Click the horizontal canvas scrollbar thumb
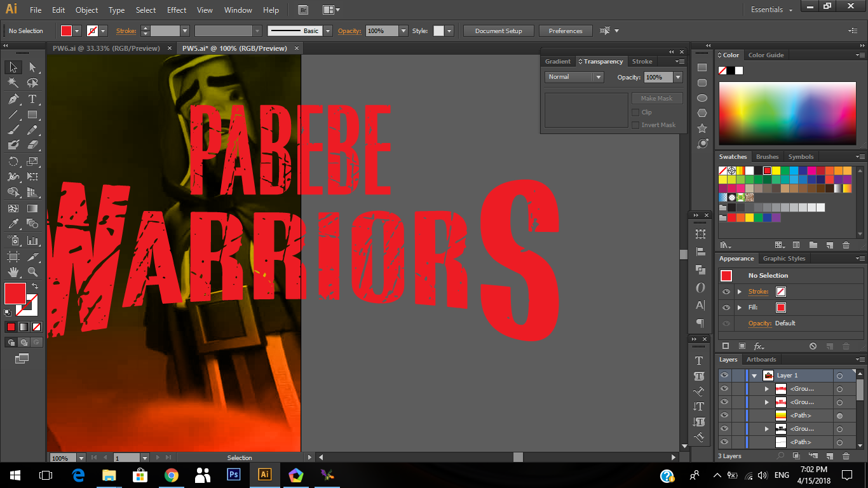The height and width of the screenshot is (488, 868). pyautogui.click(x=518, y=457)
